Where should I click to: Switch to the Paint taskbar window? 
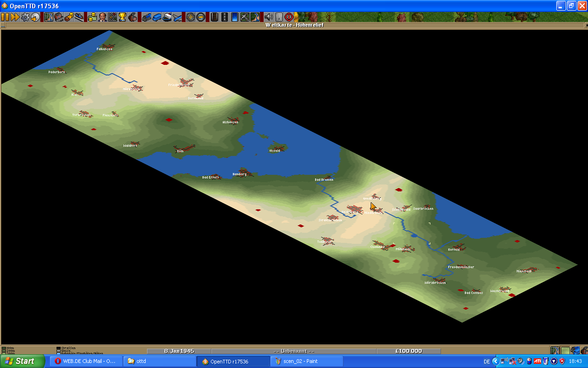(306, 361)
